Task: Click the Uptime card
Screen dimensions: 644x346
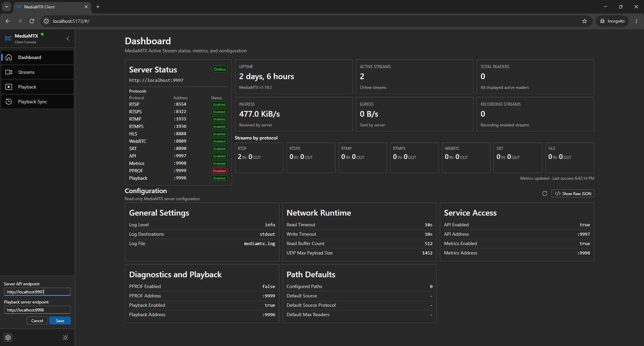Action: tap(294, 77)
